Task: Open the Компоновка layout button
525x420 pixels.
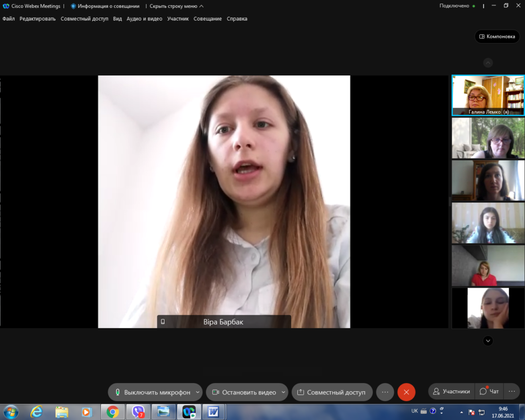Action: [497, 36]
